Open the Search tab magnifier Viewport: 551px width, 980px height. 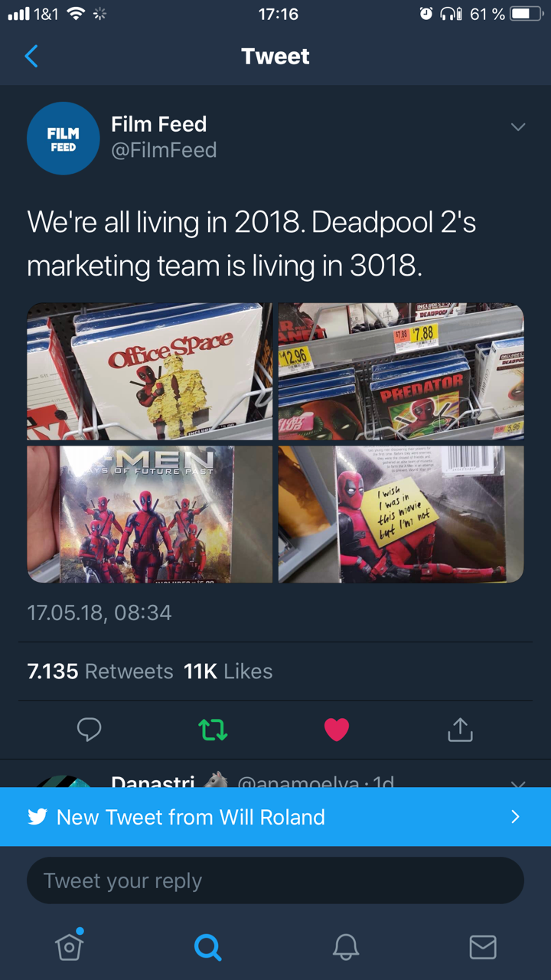[207, 948]
